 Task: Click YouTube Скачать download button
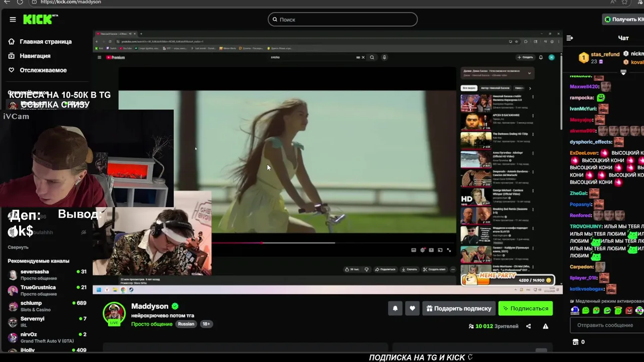point(409,269)
